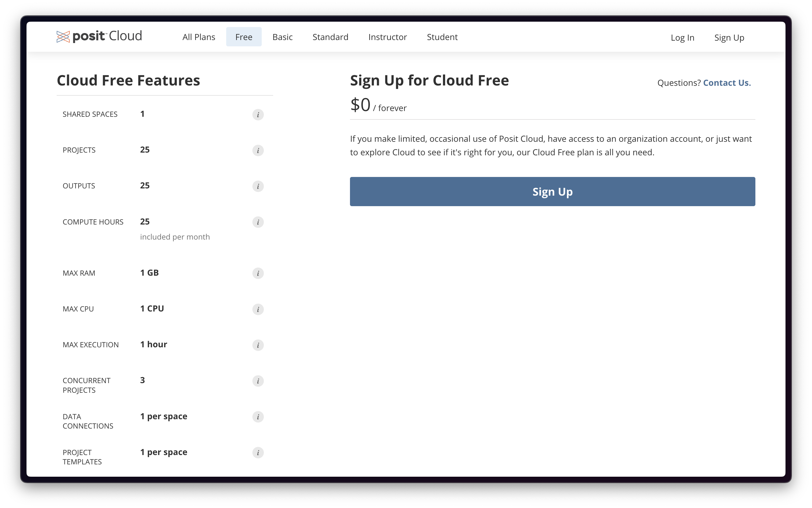Viewport: 812px width, 508px height.
Task: Open Project Templates info icon
Action: point(258,453)
